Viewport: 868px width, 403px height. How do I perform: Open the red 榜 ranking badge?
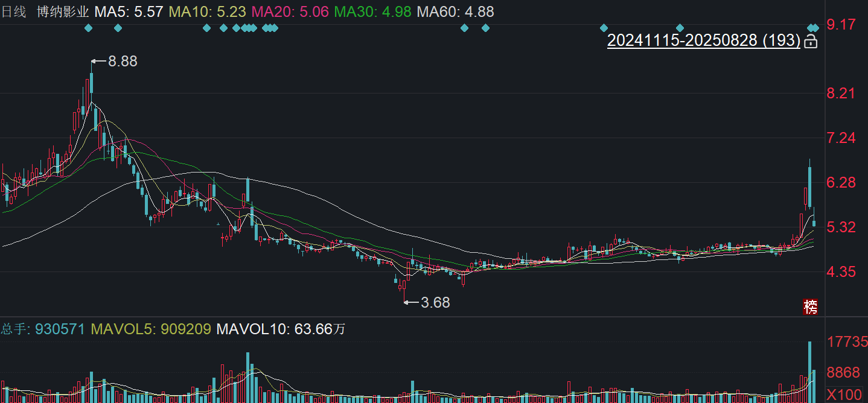(810, 306)
